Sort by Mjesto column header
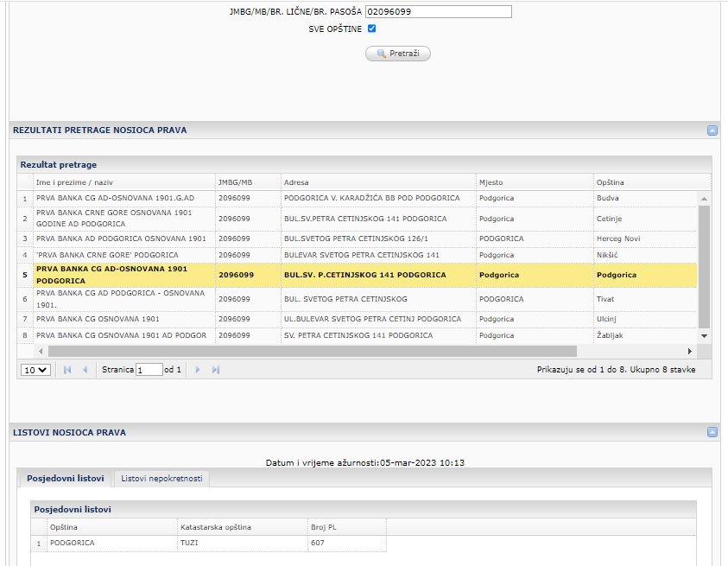 click(x=535, y=182)
